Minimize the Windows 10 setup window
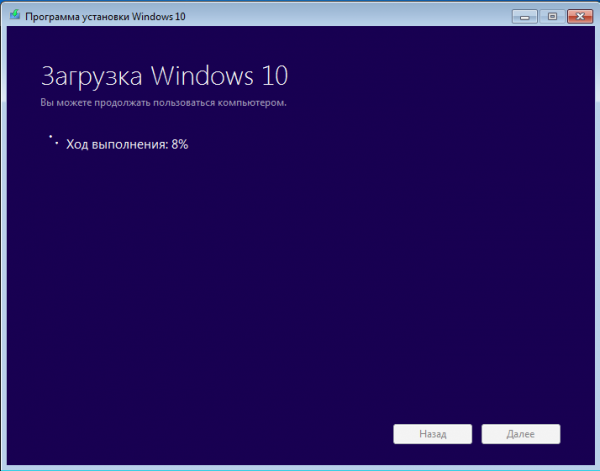Image resolution: width=600 pixels, height=471 pixels. (x=525, y=16)
